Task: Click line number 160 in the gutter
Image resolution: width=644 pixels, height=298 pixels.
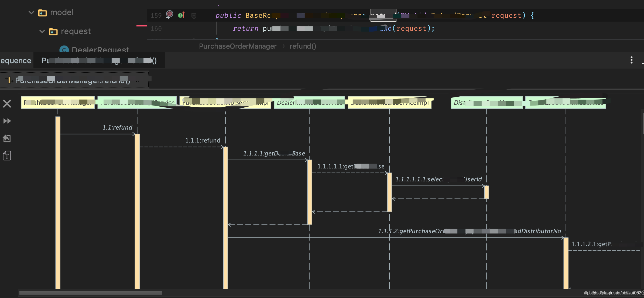Action: click(x=156, y=29)
